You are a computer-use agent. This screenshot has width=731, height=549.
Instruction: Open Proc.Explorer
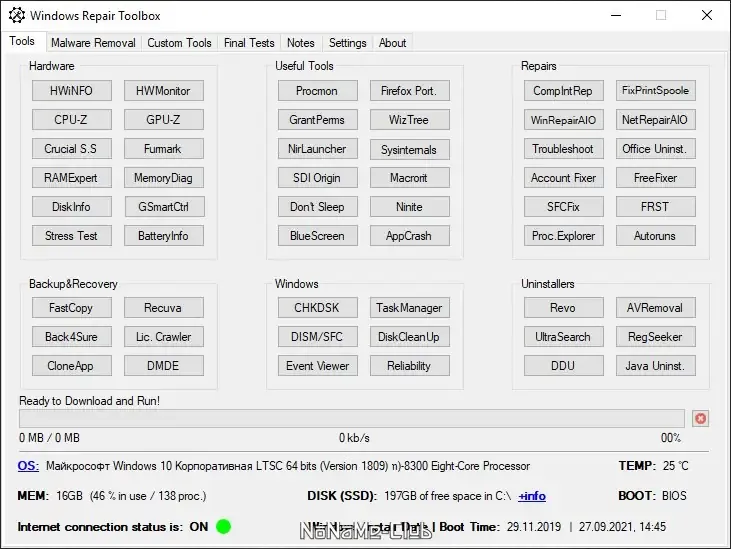tap(564, 236)
